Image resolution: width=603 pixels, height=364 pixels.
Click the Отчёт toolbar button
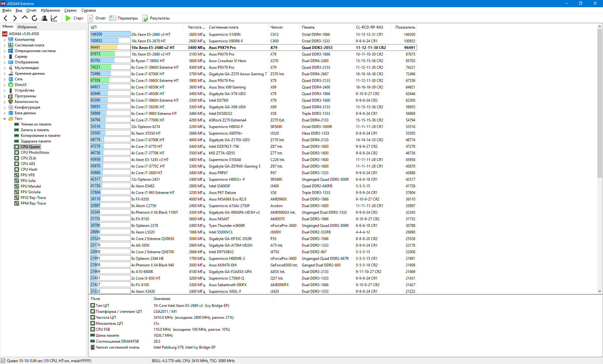click(97, 18)
